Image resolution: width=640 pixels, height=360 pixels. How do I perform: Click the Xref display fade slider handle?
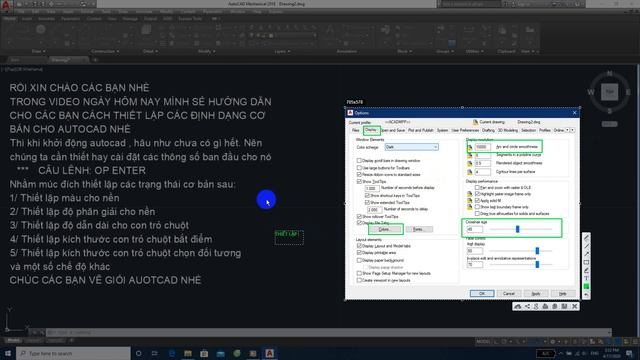coord(537,251)
